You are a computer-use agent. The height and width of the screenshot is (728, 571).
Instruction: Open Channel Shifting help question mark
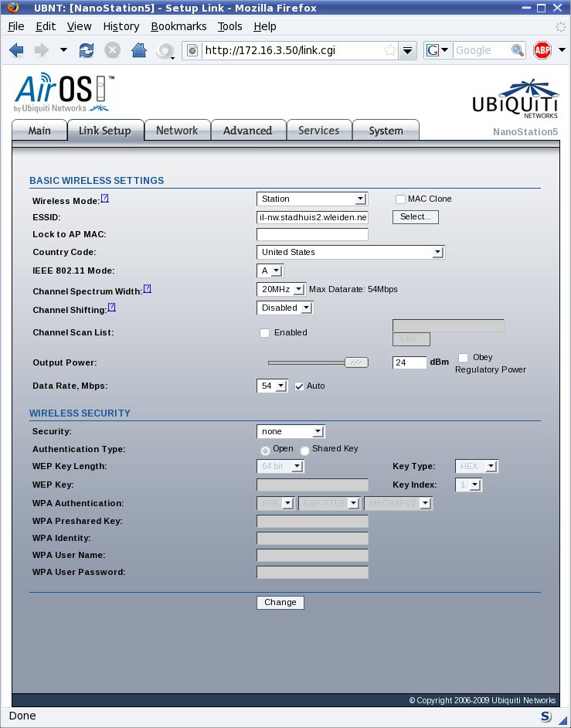click(111, 308)
